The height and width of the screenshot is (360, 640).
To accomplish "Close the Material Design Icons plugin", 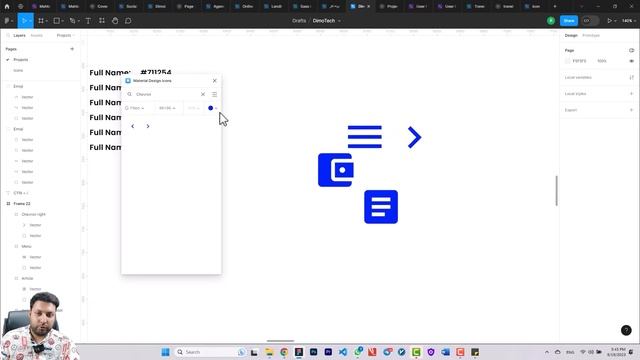I will click(215, 81).
